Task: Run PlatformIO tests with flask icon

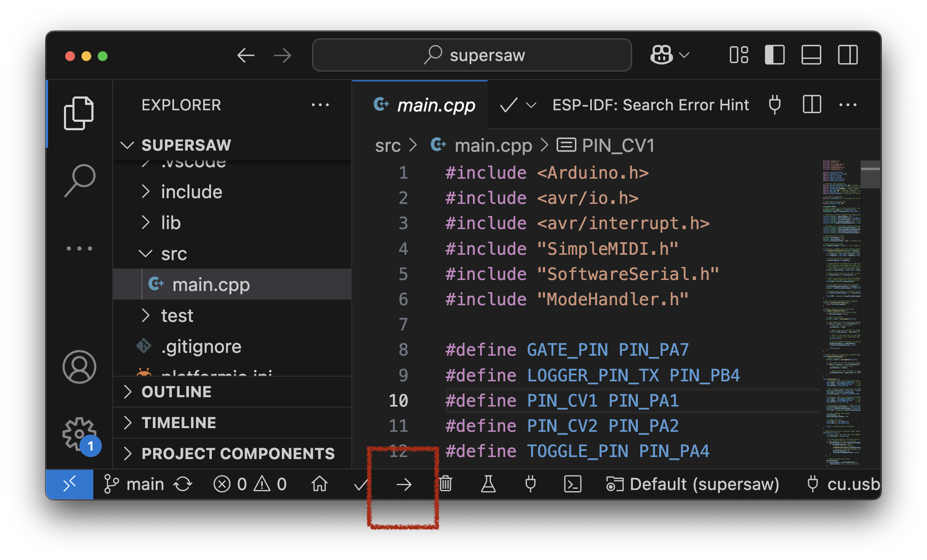Action: (x=488, y=484)
